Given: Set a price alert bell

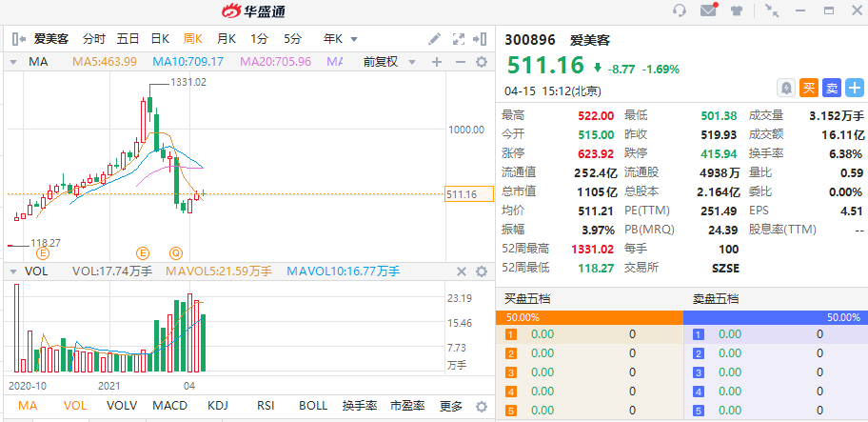Looking at the screenshot, I should click(x=786, y=87).
